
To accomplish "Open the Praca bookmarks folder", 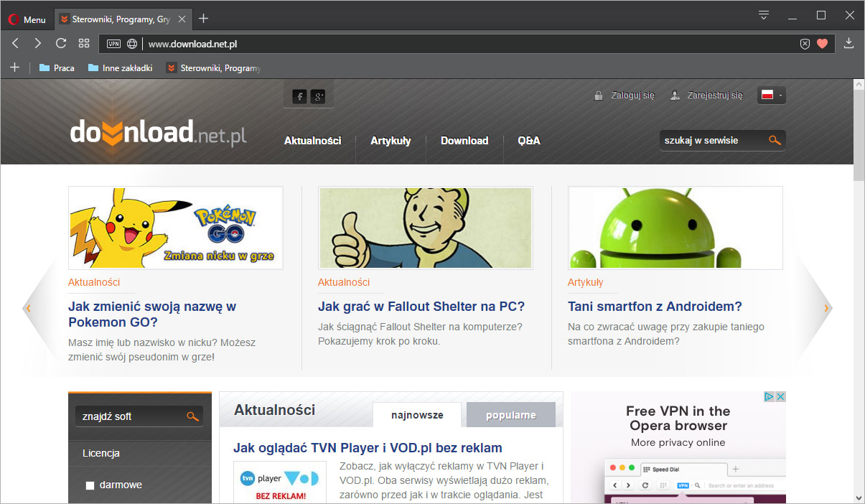I will (x=57, y=68).
